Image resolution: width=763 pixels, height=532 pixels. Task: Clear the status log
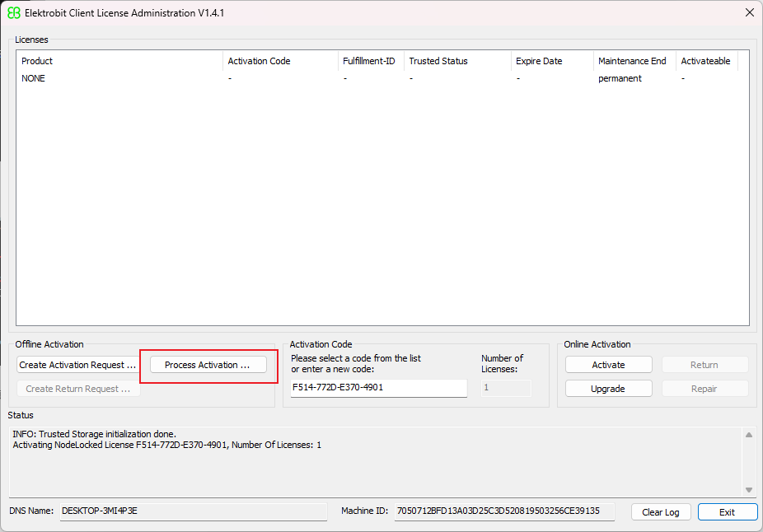pos(661,511)
